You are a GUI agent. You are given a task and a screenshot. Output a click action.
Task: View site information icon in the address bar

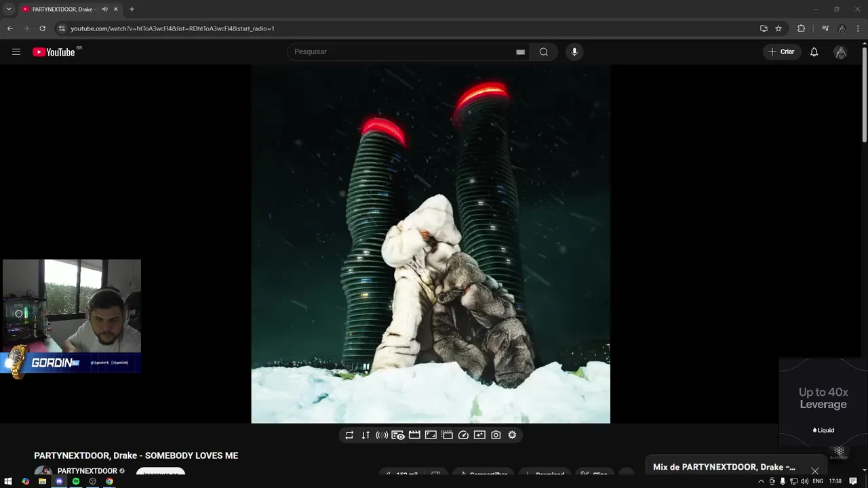[x=62, y=28]
